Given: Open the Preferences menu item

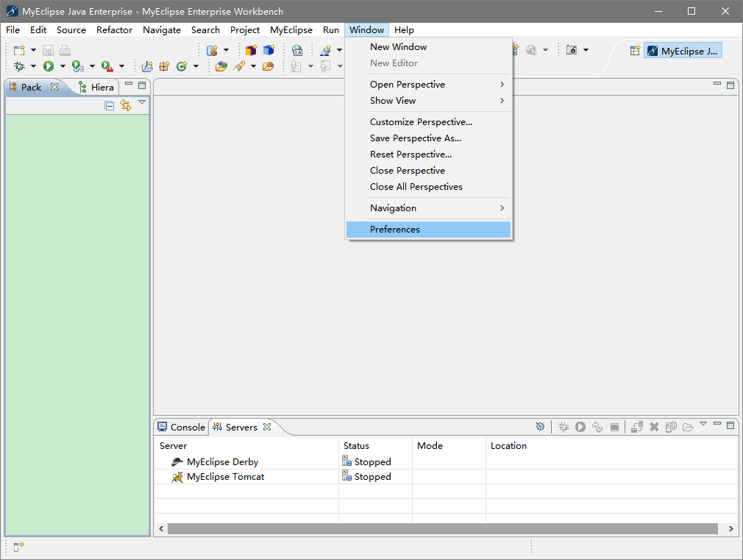Looking at the screenshot, I should (x=395, y=229).
